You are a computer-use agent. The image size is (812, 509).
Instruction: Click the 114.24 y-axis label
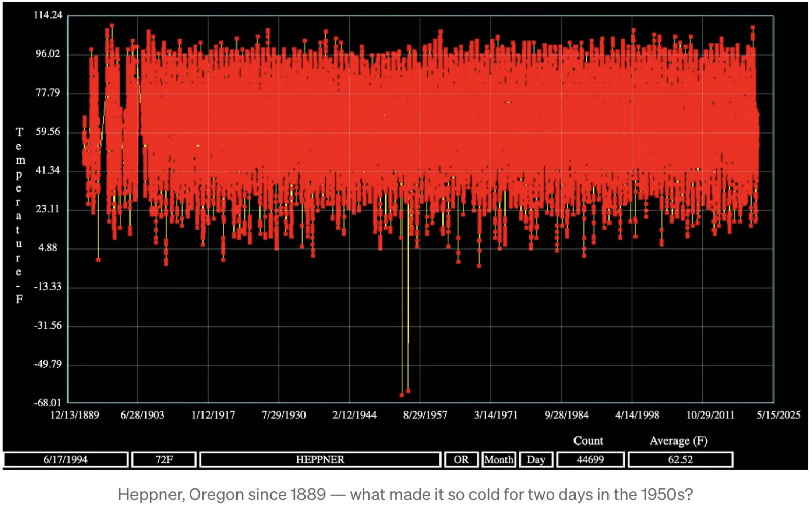point(48,15)
